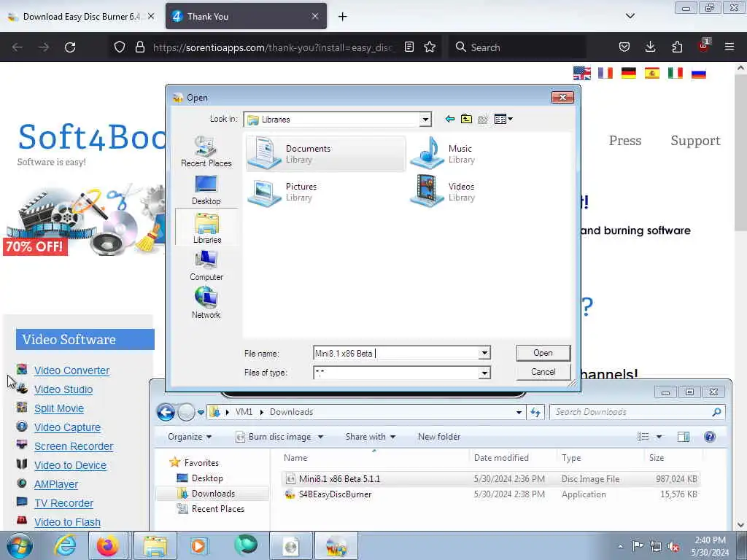Open Windows Start menu
The image size is (747, 560).
click(x=20, y=545)
